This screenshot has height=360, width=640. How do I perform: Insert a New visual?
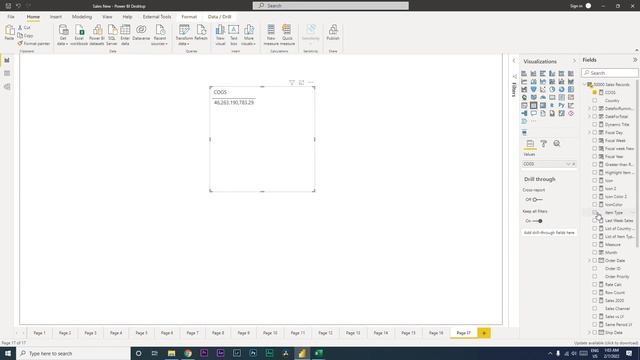(x=220, y=35)
